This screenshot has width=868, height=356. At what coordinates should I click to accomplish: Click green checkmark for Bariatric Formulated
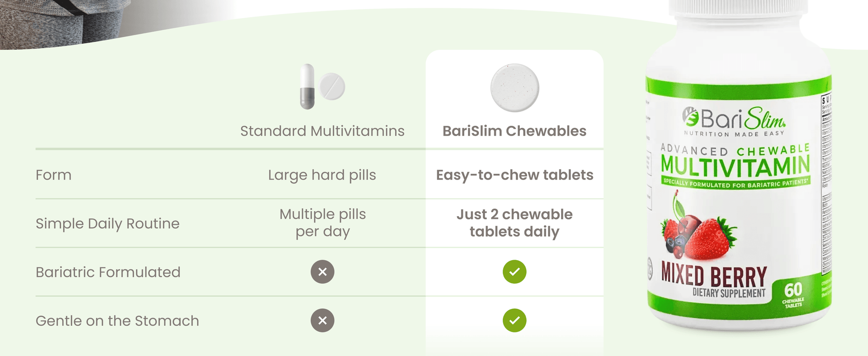tap(514, 272)
